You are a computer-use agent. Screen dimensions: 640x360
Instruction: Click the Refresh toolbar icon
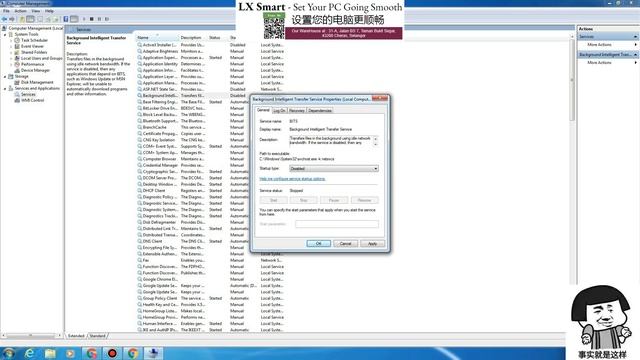(x=48, y=19)
